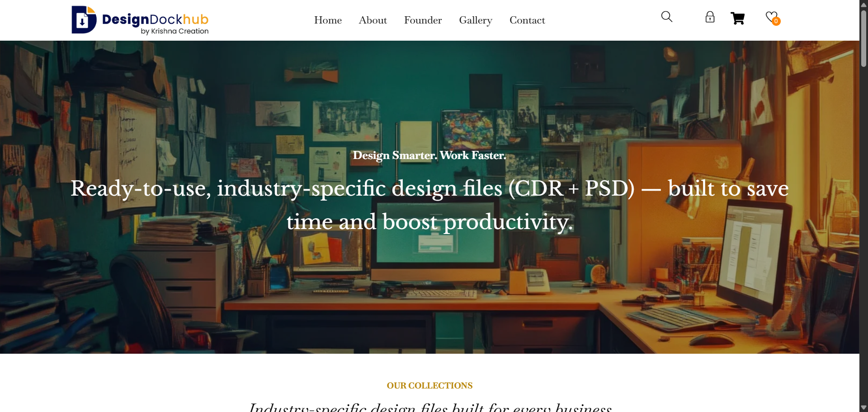Click the scrollbar up arrow

click(863, 5)
